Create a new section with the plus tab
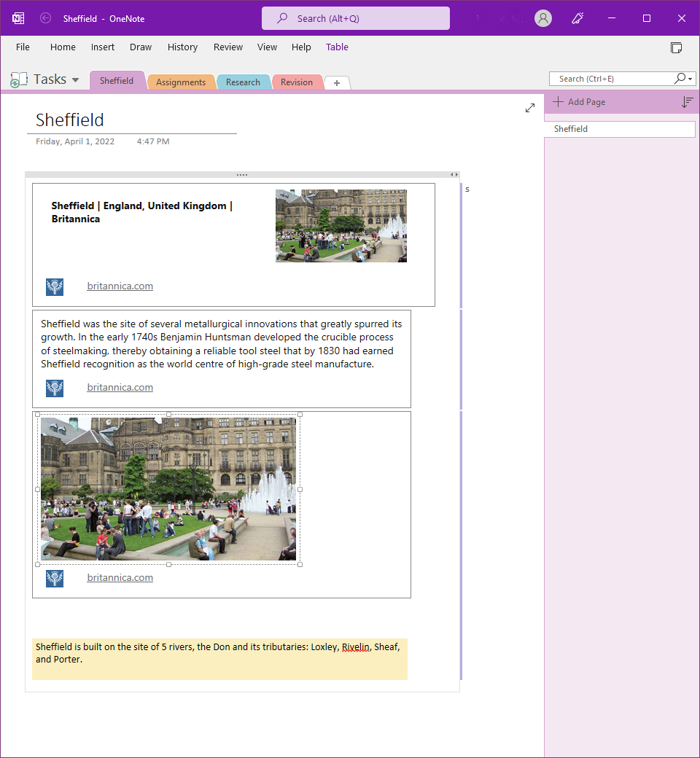The image size is (700, 758). [x=336, y=83]
